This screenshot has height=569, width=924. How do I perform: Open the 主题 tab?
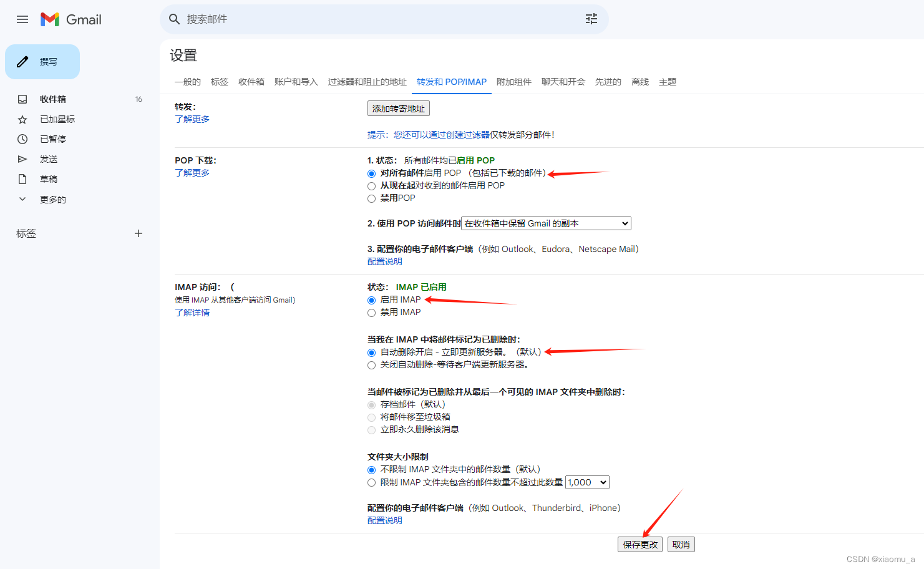tap(668, 82)
